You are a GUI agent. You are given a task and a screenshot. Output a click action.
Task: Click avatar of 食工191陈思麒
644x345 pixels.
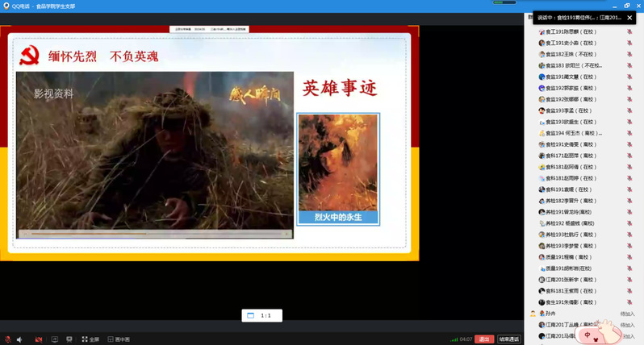pos(542,31)
